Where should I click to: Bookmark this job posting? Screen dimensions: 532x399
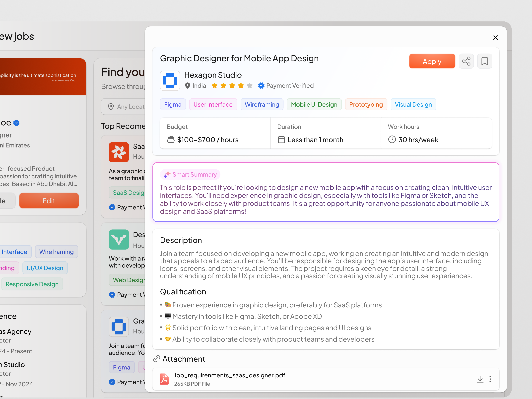(485, 61)
